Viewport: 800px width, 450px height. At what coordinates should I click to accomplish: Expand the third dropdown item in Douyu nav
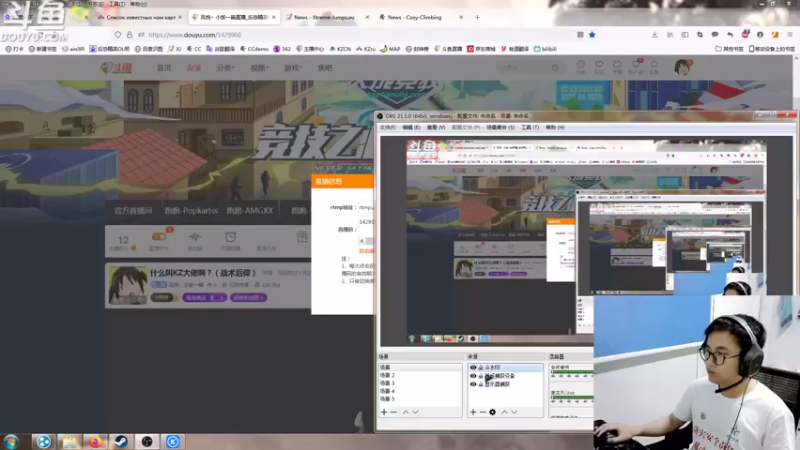coord(224,67)
